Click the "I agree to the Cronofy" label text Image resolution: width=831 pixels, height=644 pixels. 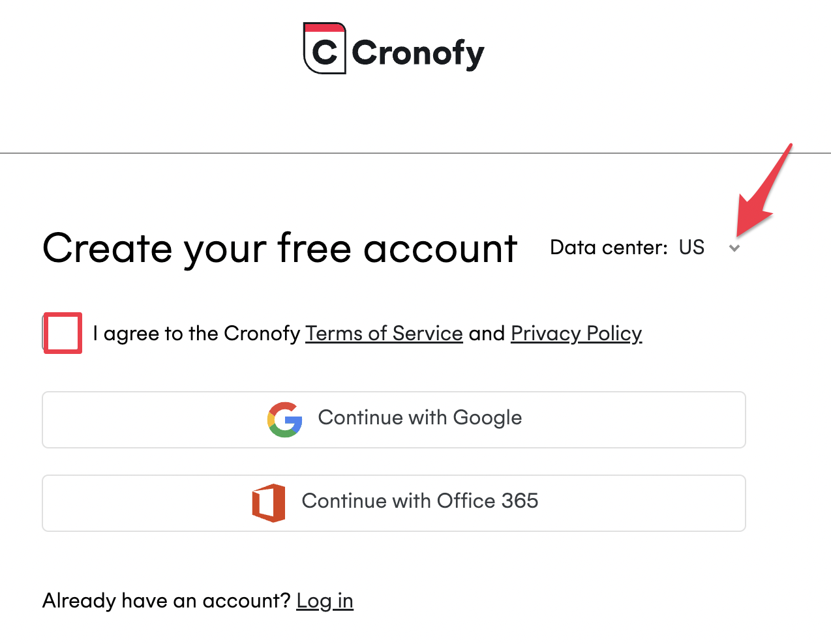click(196, 334)
